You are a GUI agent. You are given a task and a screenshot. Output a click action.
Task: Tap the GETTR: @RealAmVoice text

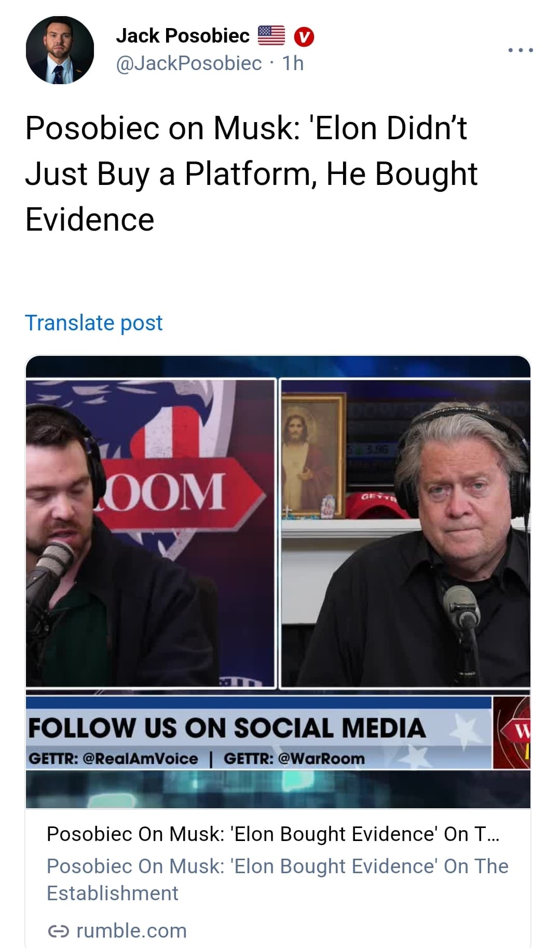(113, 758)
